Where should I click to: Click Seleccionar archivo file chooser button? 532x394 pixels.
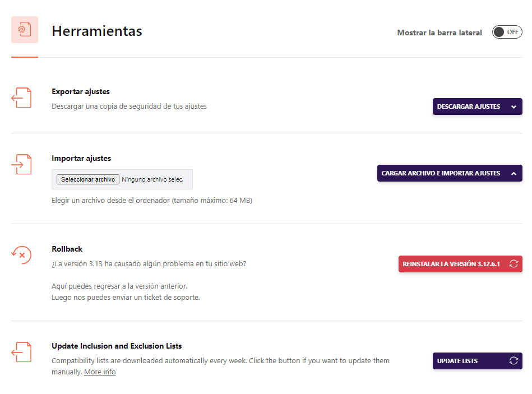[x=88, y=179]
